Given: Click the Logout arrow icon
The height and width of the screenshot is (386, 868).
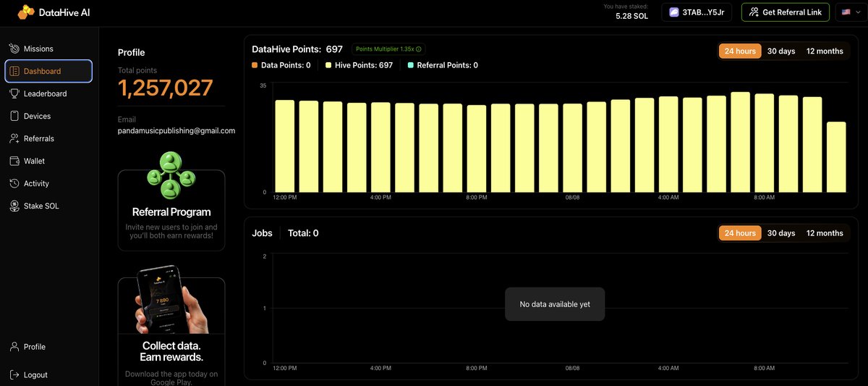Looking at the screenshot, I should pos(14,374).
